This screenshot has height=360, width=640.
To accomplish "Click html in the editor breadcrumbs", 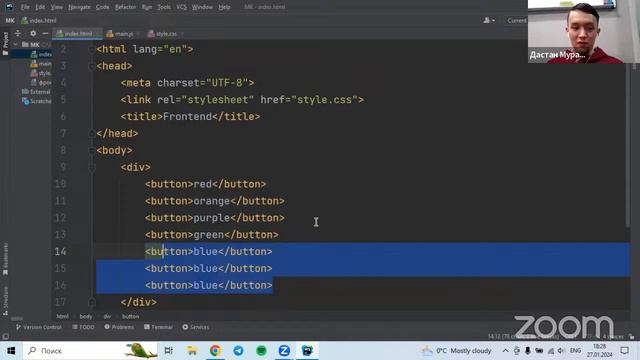I will [x=62, y=316].
